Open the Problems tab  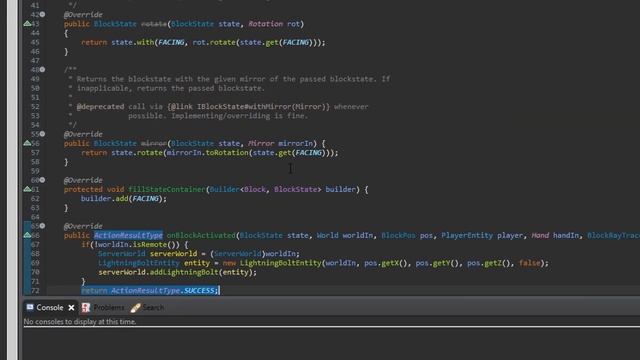[x=109, y=307]
